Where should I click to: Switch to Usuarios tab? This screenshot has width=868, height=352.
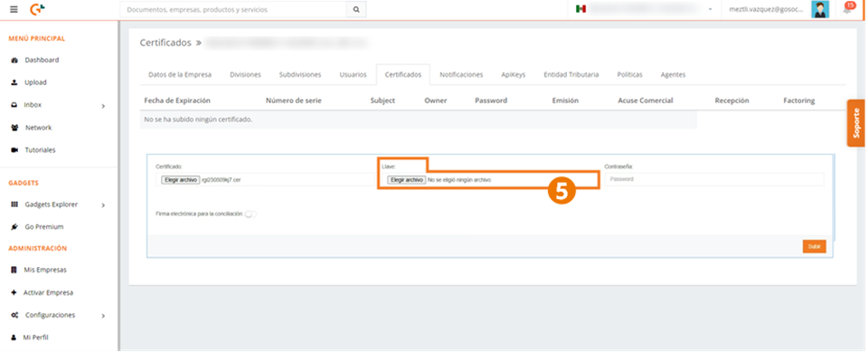click(353, 75)
